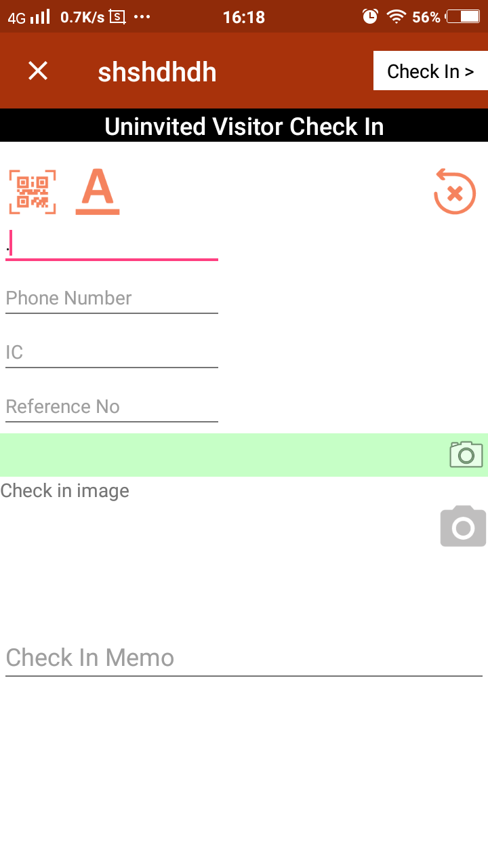Focus the Check In Memo field
This screenshot has height=868, width=488.
point(244,658)
